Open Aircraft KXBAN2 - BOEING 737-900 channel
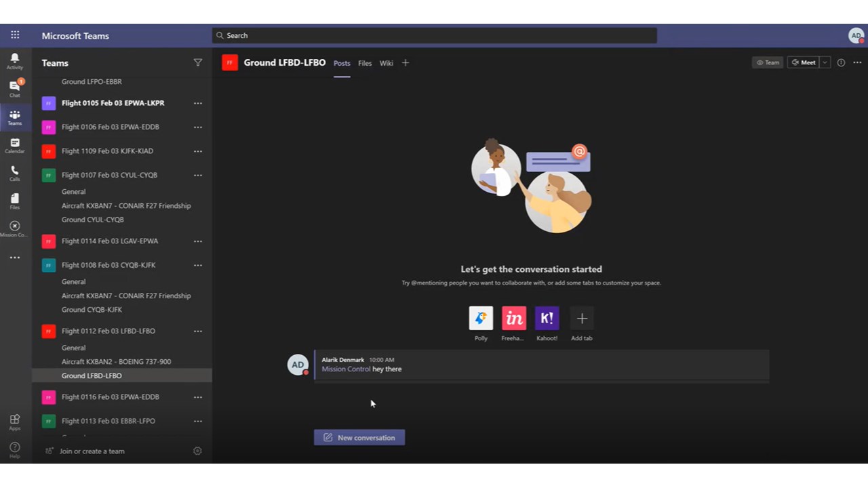Viewport: 868px width, 488px height. [116, 361]
